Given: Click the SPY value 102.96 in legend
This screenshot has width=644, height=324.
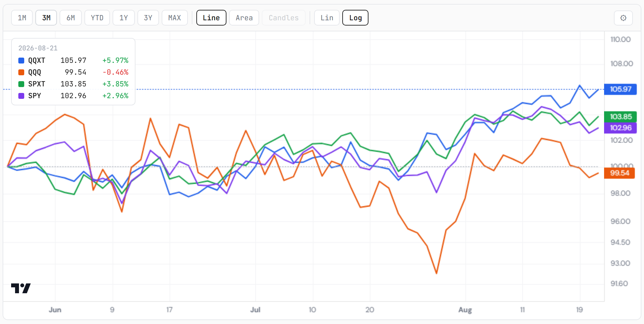Looking at the screenshot, I should pos(74,96).
